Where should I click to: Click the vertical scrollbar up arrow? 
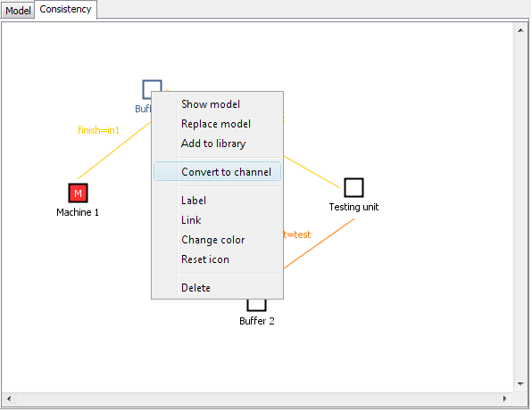click(520, 30)
